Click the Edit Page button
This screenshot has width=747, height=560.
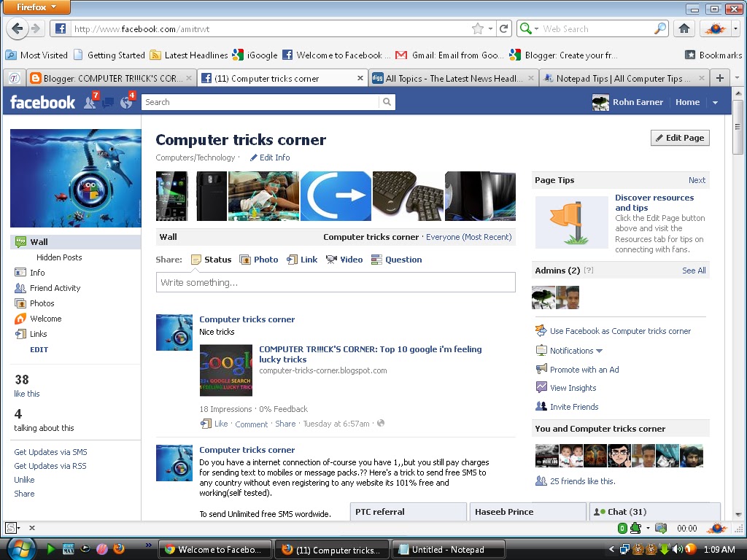pos(680,138)
